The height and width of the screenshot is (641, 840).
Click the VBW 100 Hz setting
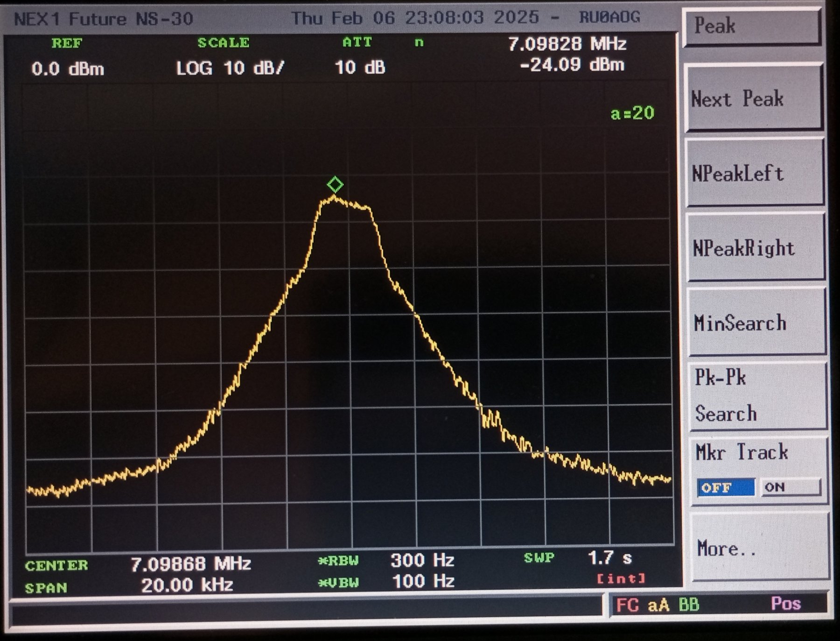pyautogui.click(x=423, y=581)
